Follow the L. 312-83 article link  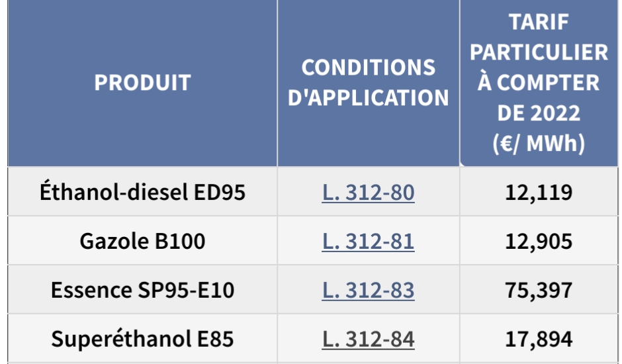[368, 291]
